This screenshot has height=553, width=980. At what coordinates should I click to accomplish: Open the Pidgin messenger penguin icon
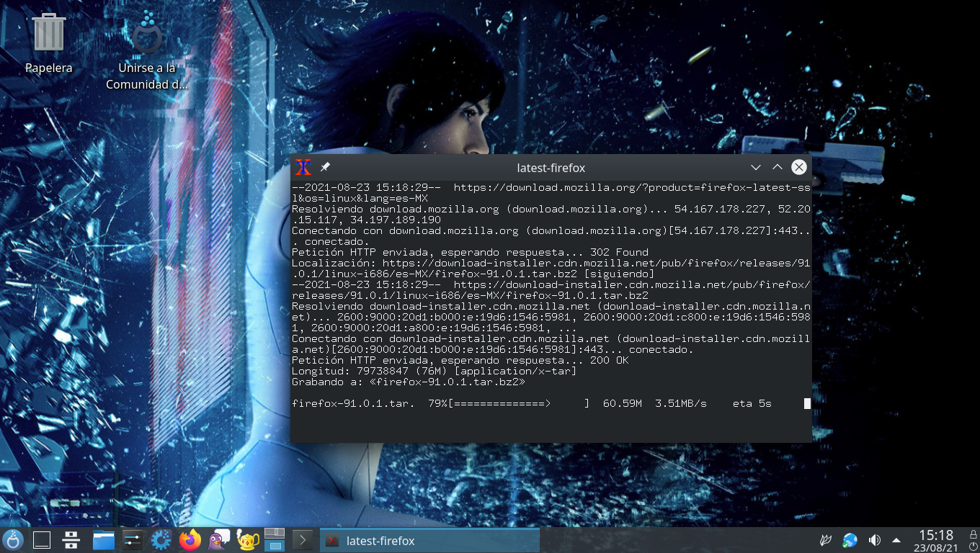[218, 540]
